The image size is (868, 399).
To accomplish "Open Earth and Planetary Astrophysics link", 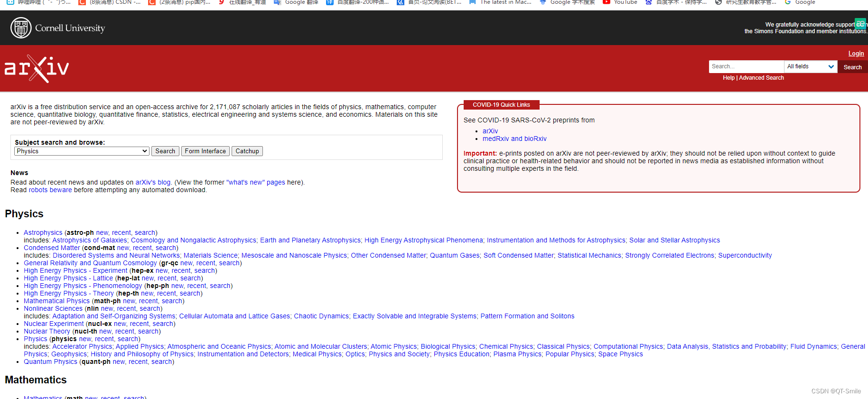I will [x=310, y=240].
